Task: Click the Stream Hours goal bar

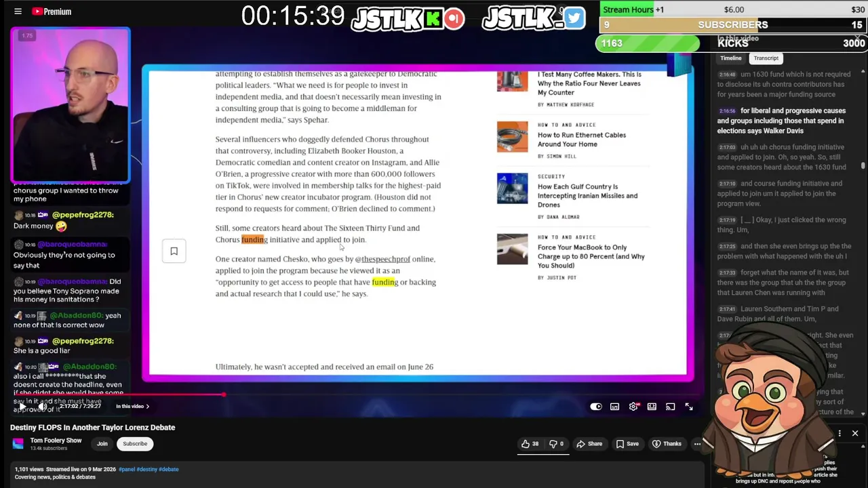Action: (732, 9)
